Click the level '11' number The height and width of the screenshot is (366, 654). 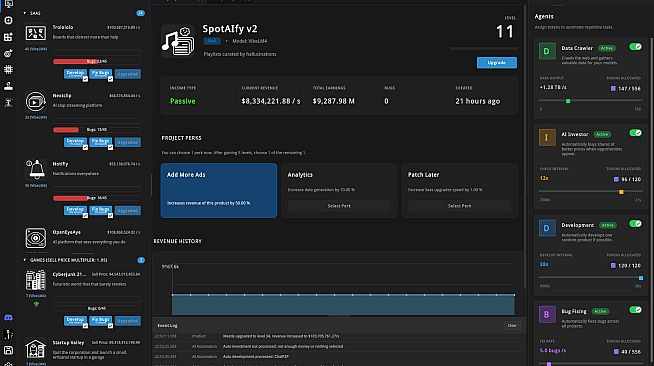505,32
